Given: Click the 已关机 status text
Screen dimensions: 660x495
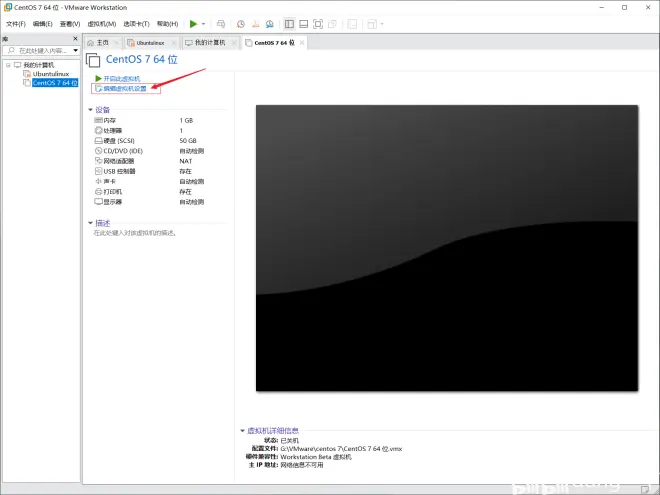Looking at the screenshot, I should click(290, 441).
